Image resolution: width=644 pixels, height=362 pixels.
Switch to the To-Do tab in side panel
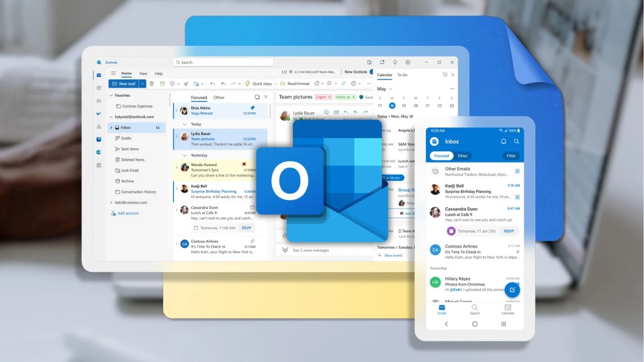(402, 75)
